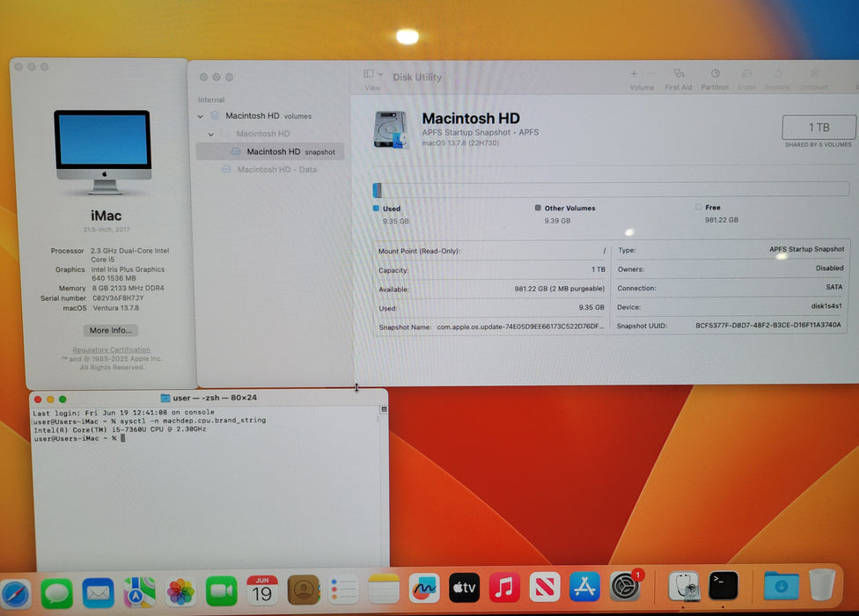Open the Regulatory Certification link
This screenshot has height=616, width=859.
[111, 349]
